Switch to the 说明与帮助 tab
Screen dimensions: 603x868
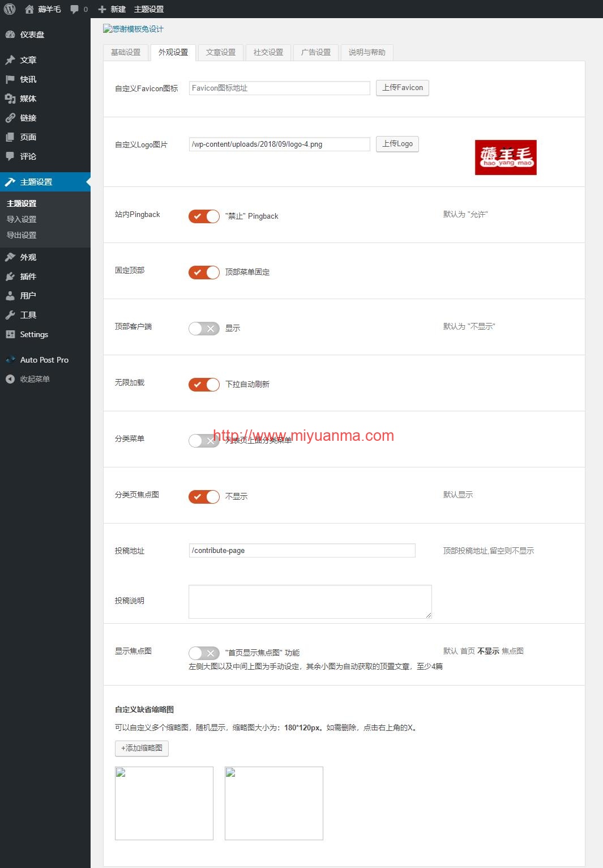tap(367, 52)
